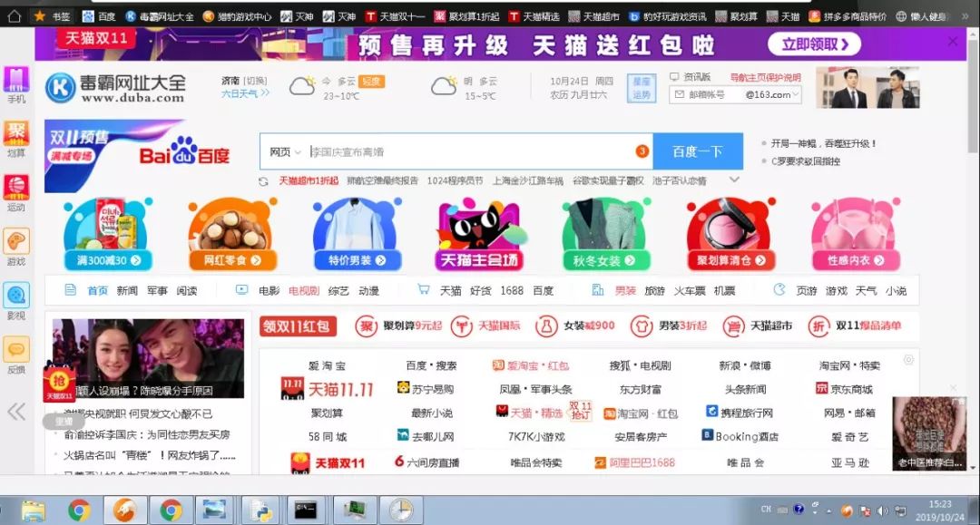Open 苏宁易购 site link
980x525 pixels.
click(425, 389)
